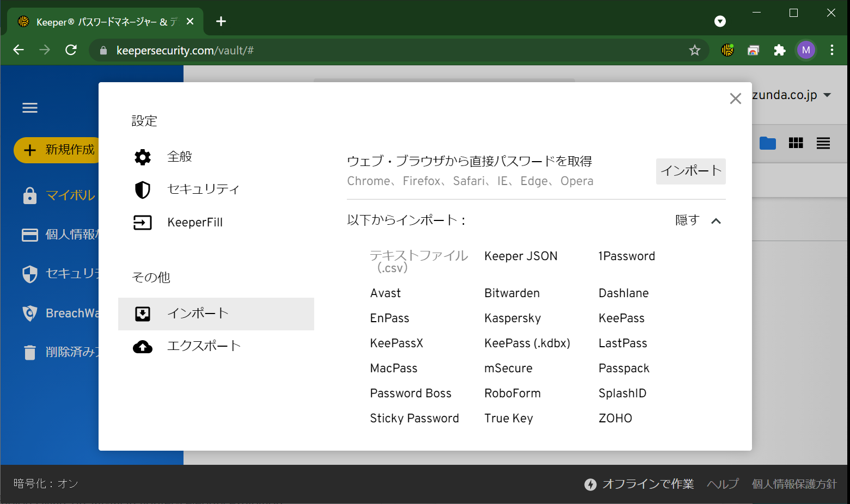Click the address bar URL field

click(381, 50)
